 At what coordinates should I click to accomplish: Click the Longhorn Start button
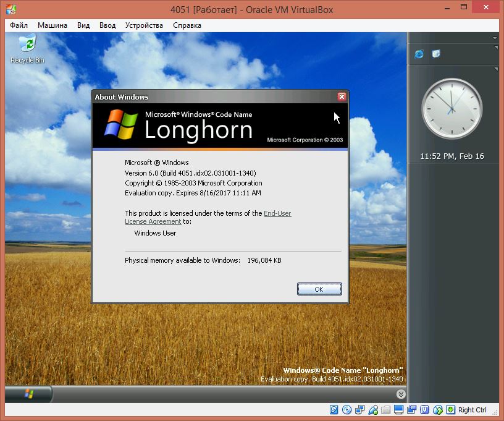pyautogui.click(x=28, y=394)
